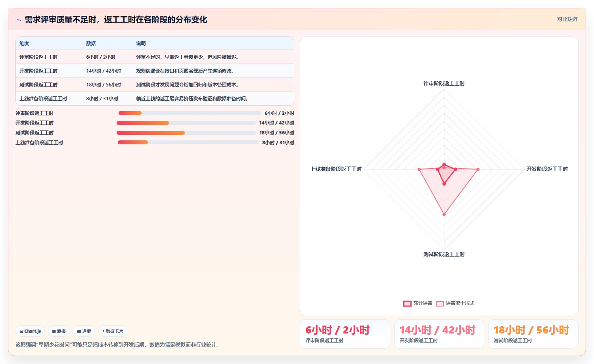Click the 维度 column header
Screen dimensions: 594x364
coord(24,44)
